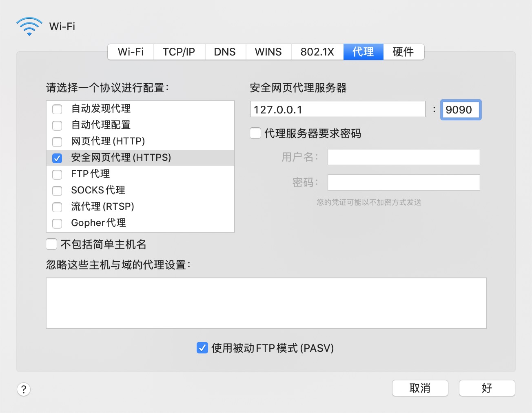Select the 自动发现代理 row label
The width and height of the screenshot is (532, 413).
101,109
